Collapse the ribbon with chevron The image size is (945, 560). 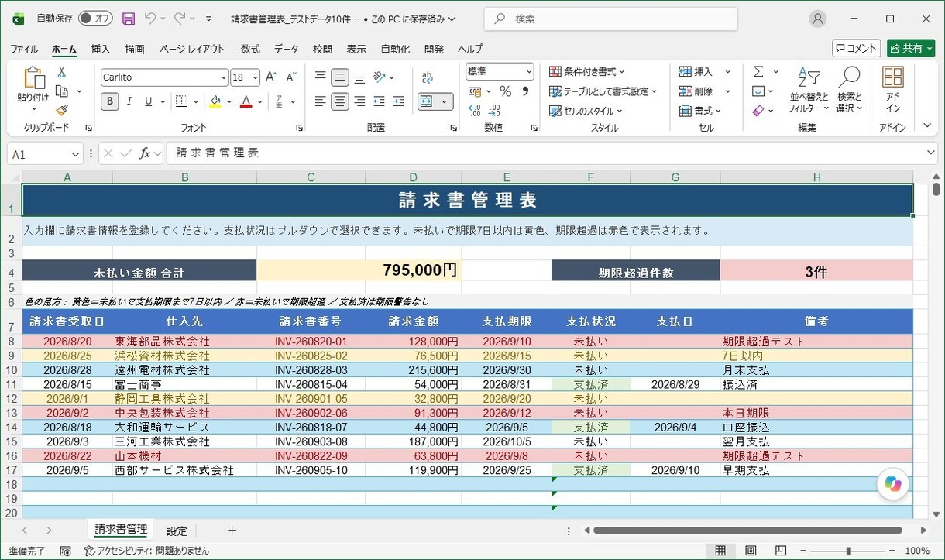point(927,125)
